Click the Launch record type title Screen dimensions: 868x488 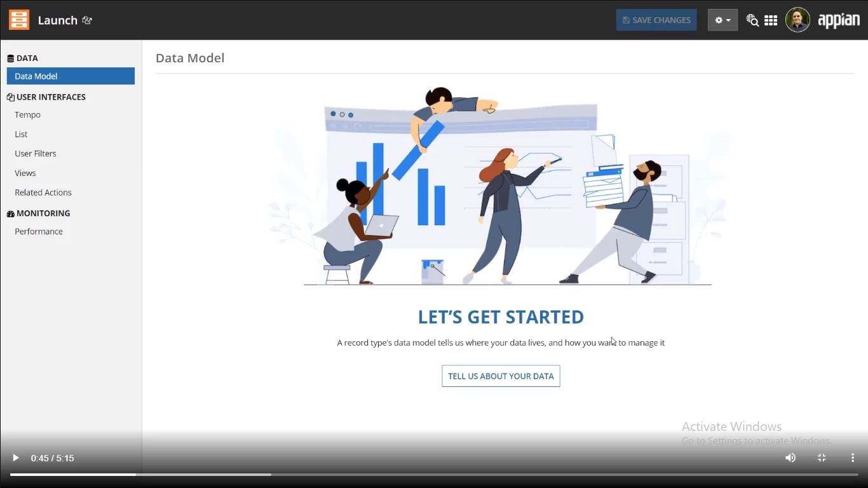pos(58,20)
